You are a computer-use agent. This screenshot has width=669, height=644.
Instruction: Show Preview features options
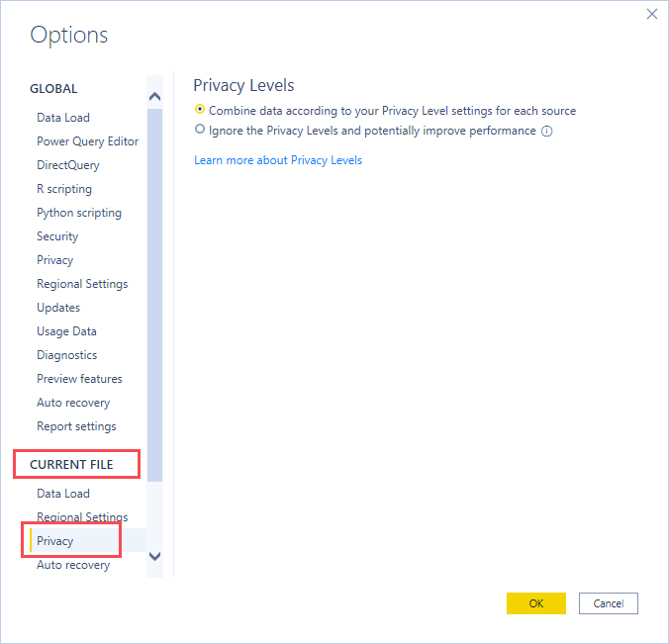point(79,379)
